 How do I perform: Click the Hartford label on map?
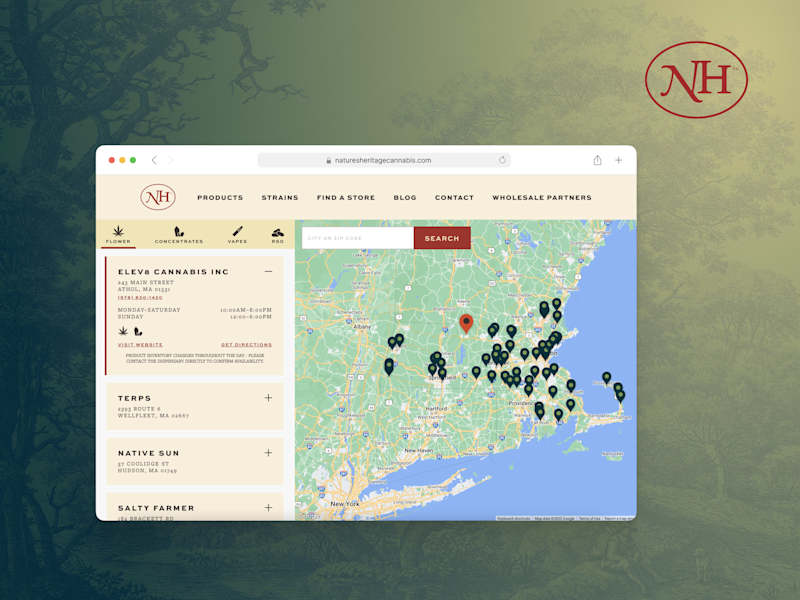point(436,409)
